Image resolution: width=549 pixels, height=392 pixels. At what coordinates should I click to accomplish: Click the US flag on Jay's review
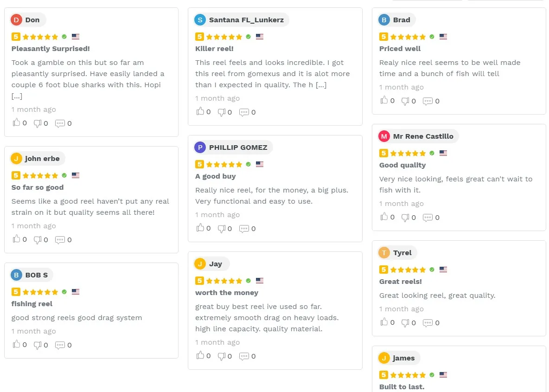coord(260,281)
